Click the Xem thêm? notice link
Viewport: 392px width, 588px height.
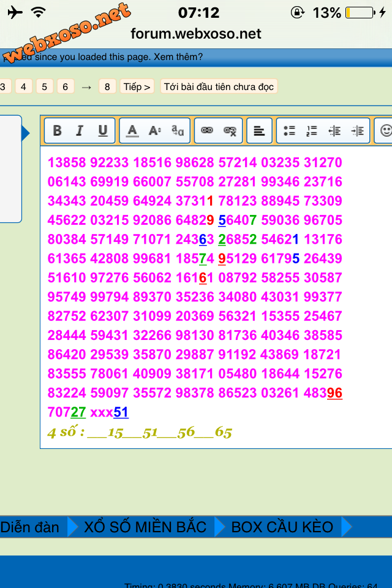178,57
